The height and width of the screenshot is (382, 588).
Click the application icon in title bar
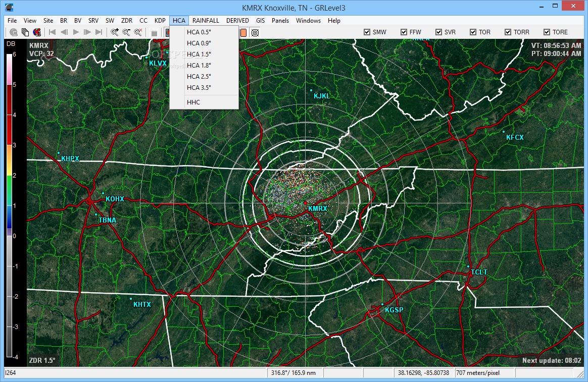click(9, 8)
